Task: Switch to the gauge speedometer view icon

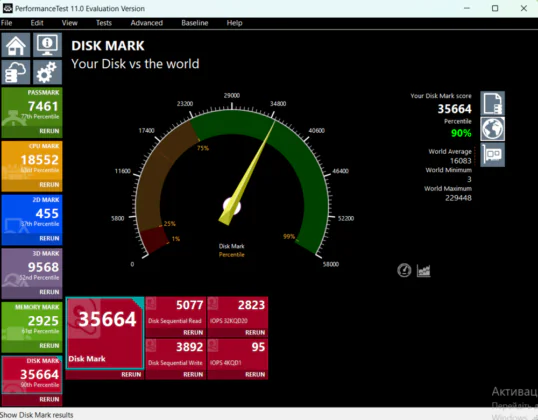Action: (404, 270)
